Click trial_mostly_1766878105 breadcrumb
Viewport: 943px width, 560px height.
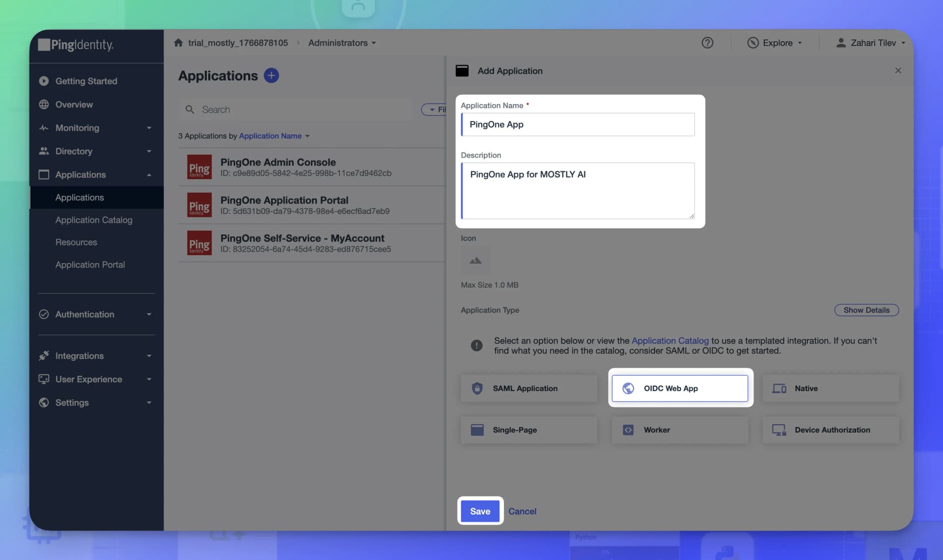[238, 43]
